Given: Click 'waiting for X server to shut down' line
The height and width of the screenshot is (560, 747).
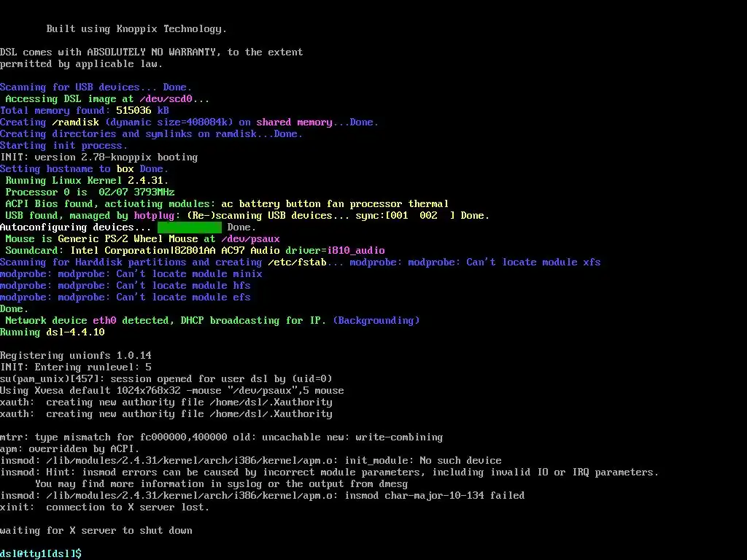Looking at the screenshot, I should coord(96,531).
